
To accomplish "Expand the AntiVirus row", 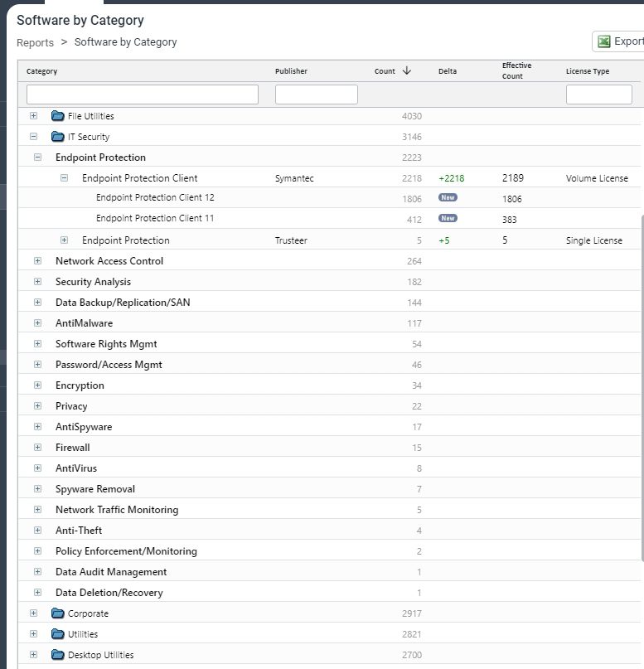I will [x=37, y=468].
